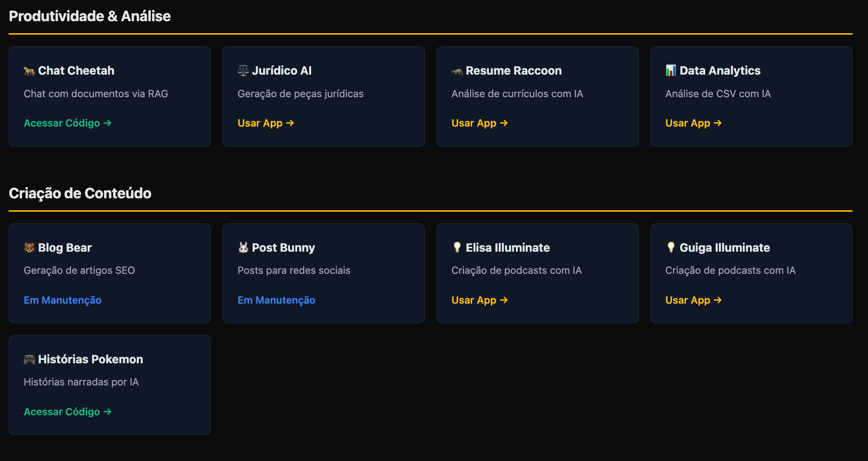Click the bear icon on Blog Bear
Screen dimensions: 868x461
28,247
